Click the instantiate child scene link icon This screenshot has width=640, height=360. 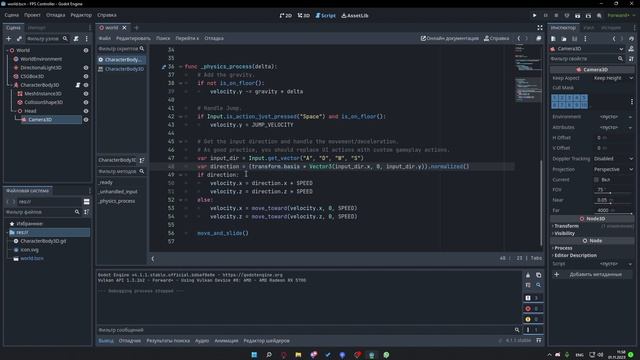coord(19,39)
